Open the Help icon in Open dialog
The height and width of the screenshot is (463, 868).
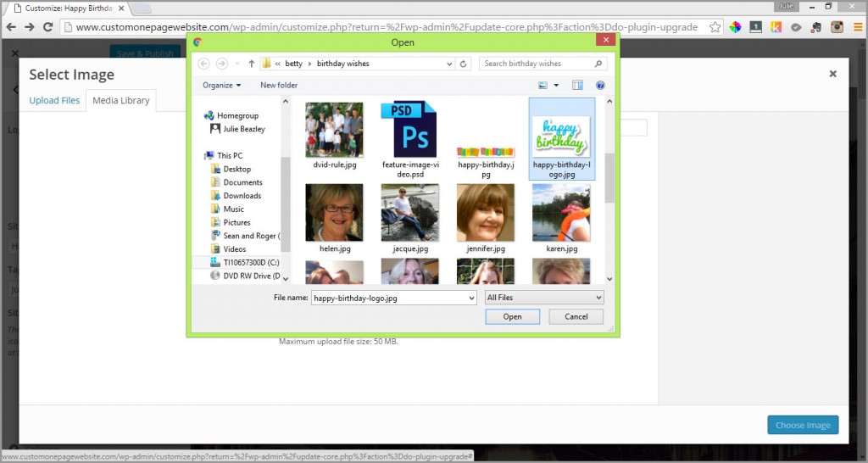click(x=600, y=86)
